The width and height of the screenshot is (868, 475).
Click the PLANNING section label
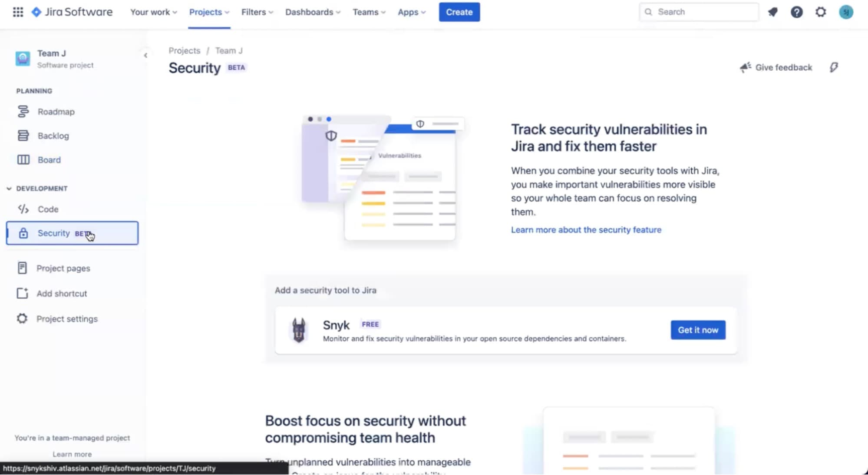coord(34,91)
